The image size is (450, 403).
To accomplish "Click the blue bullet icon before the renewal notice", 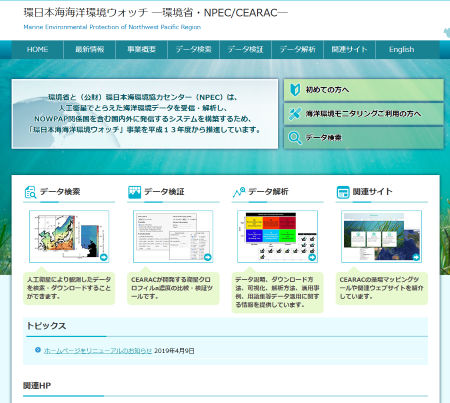I will (38, 350).
